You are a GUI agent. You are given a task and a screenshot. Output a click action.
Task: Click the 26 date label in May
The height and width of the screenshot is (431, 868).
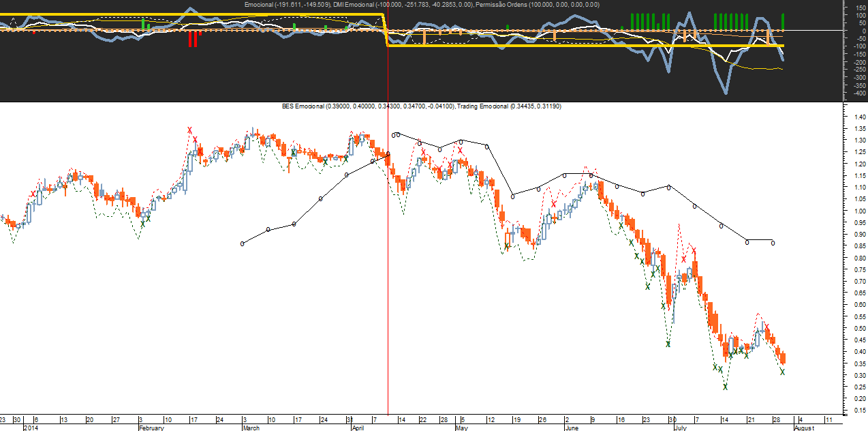[x=544, y=419]
